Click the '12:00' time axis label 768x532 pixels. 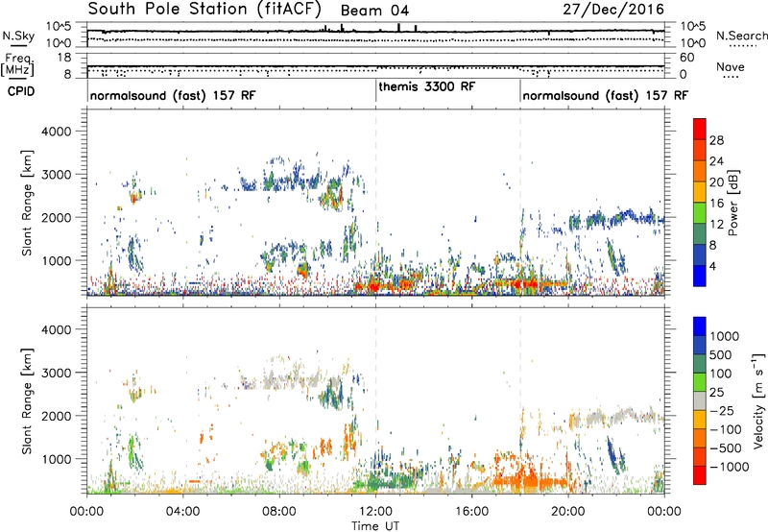point(375,512)
